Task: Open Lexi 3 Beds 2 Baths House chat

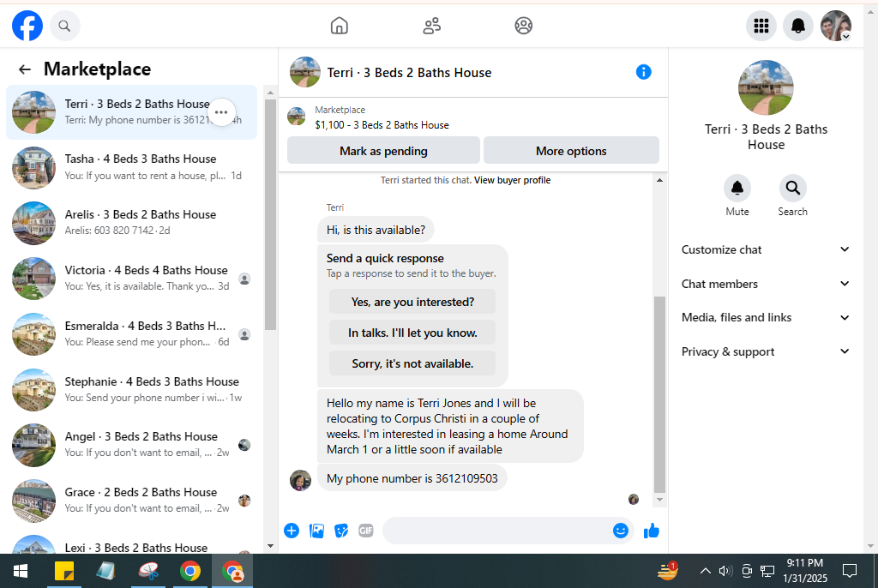Action: [131, 542]
